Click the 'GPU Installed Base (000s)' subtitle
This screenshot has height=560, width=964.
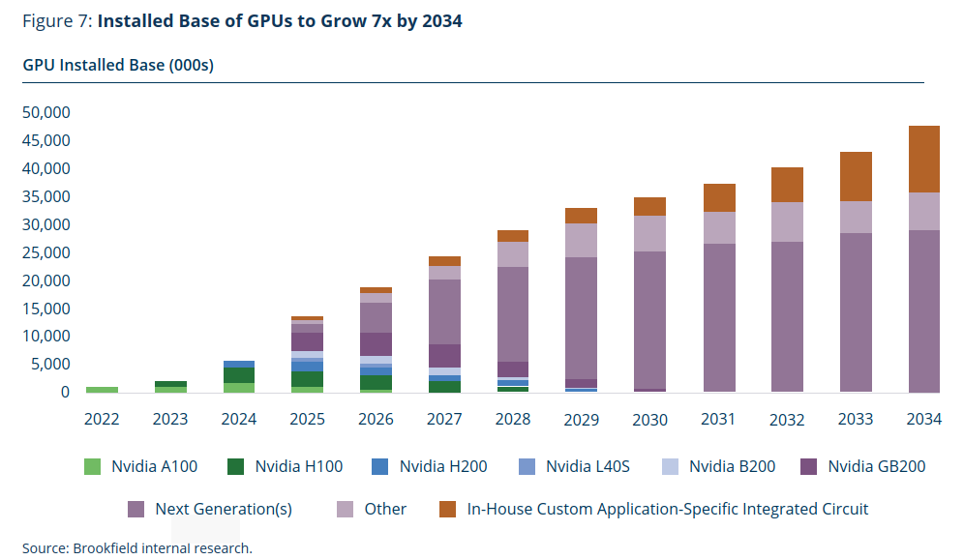118,66
